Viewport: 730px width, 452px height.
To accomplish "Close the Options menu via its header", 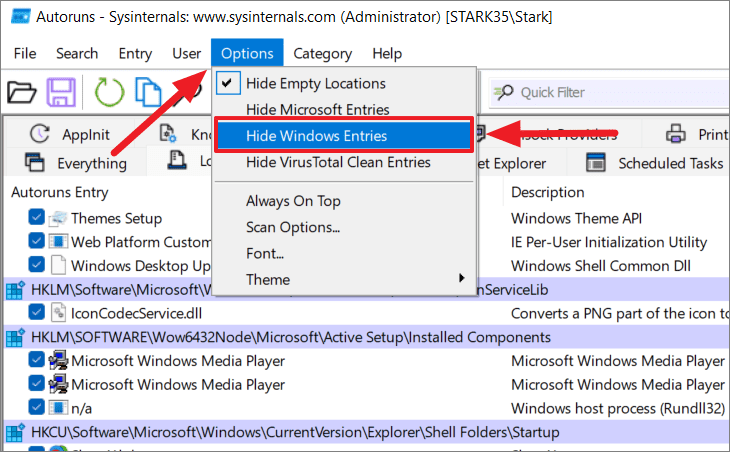I will click(x=247, y=53).
